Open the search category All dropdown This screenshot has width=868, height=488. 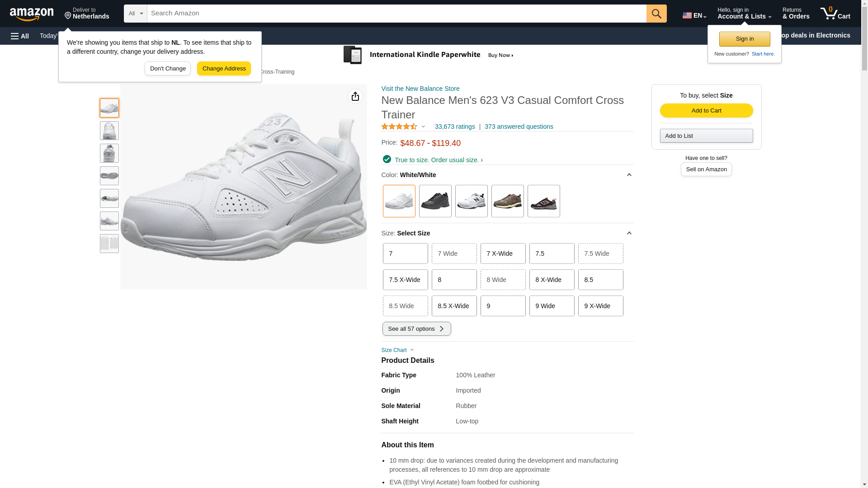click(x=135, y=14)
